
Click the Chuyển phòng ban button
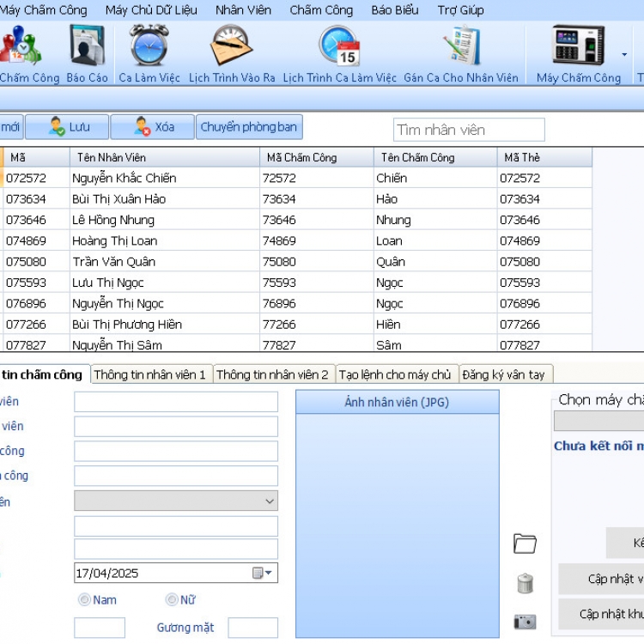pyautogui.click(x=249, y=127)
